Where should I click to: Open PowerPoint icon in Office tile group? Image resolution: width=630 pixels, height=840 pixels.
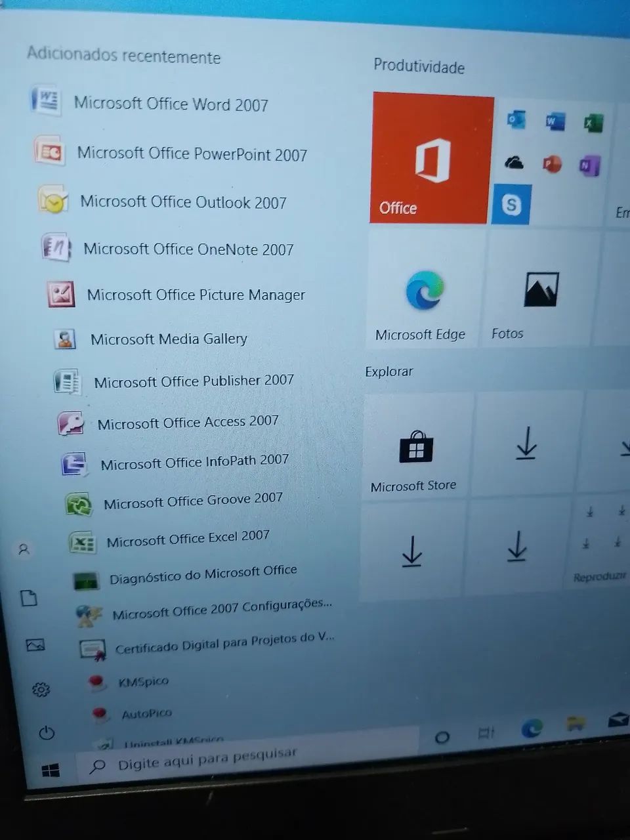tap(553, 164)
